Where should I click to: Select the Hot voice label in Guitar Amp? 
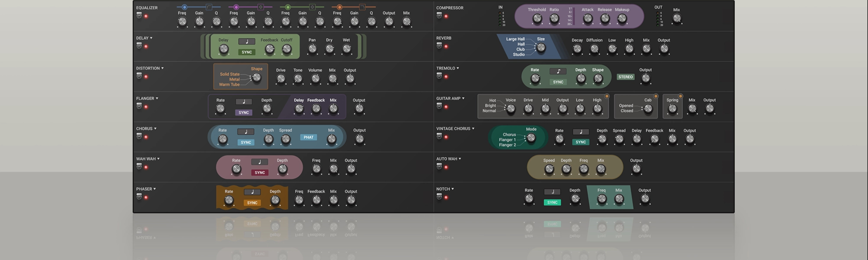[x=493, y=100]
